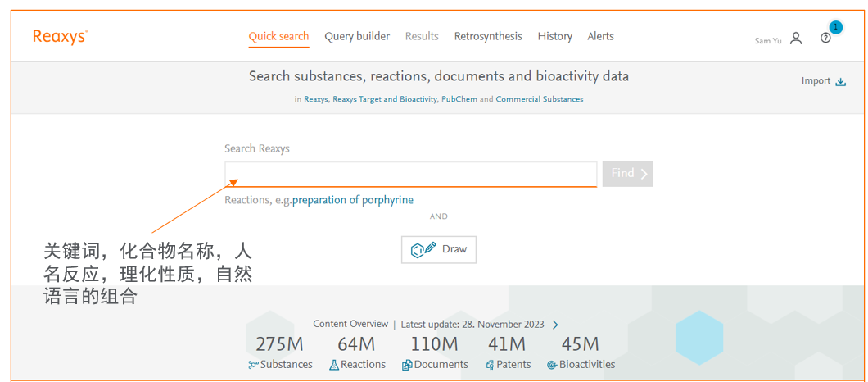The height and width of the screenshot is (382, 868).
Task: Open the PubChem link
Action: 459,99
